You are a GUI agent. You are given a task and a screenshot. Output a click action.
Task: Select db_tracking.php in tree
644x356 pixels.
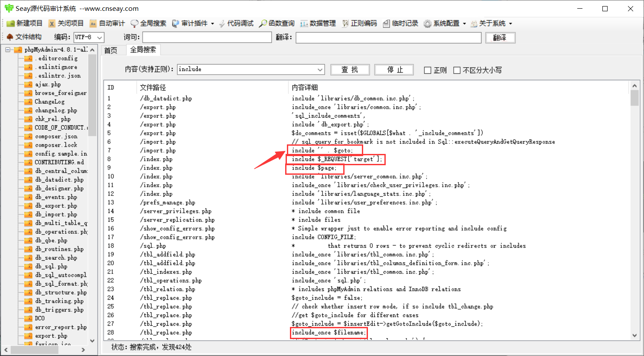click(59, 301)
